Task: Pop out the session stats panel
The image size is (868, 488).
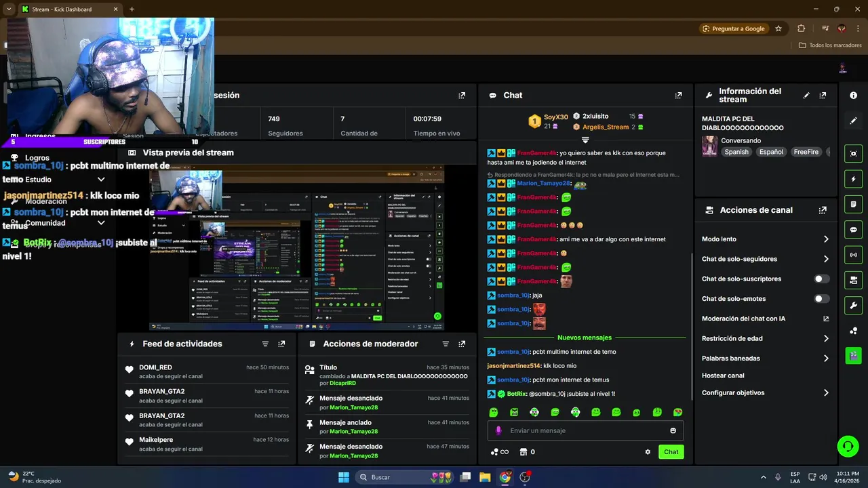Action: [462, 96]
